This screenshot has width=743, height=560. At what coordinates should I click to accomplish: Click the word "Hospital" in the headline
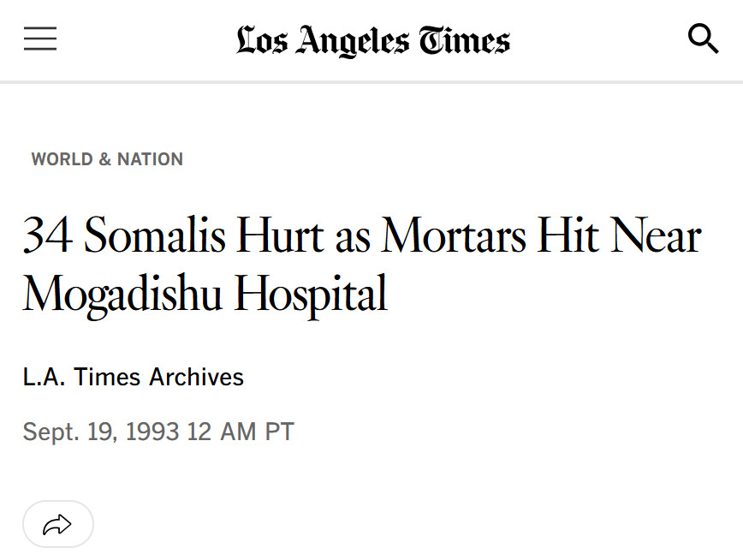coord(312,295)
